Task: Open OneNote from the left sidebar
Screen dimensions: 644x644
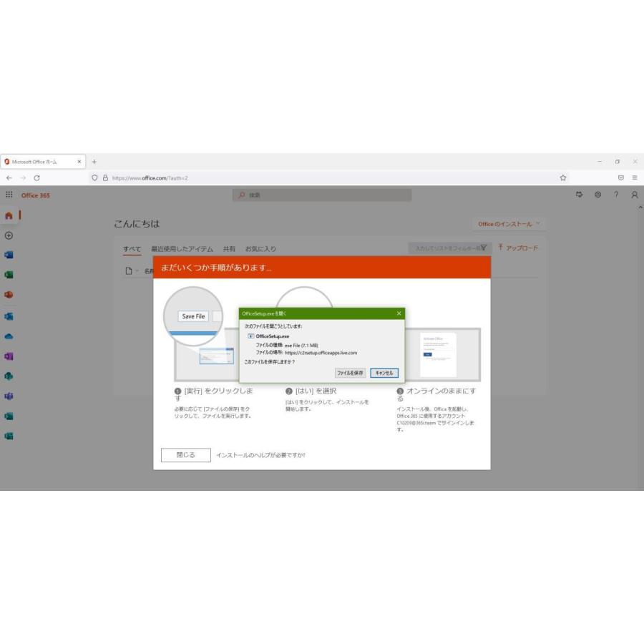Action: [9, 356]
